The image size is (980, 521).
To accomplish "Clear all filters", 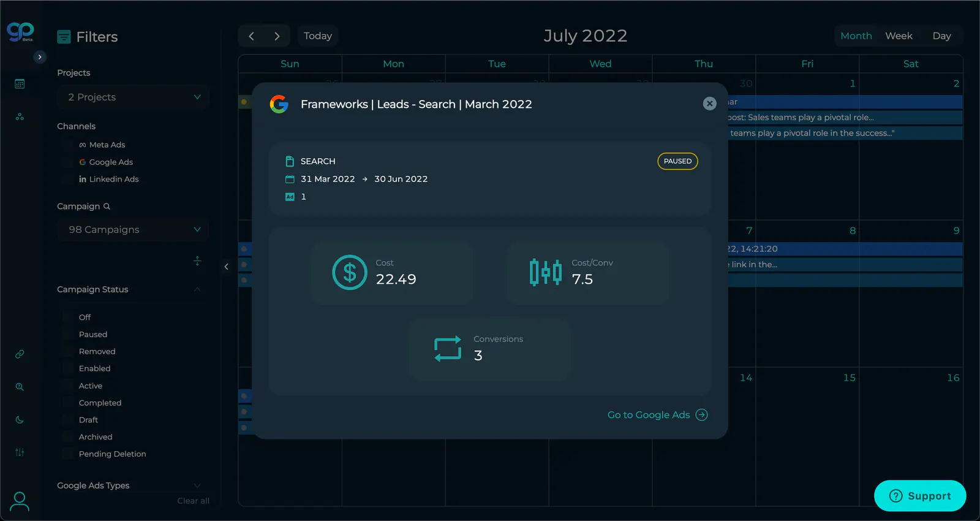I will point(194,501).
